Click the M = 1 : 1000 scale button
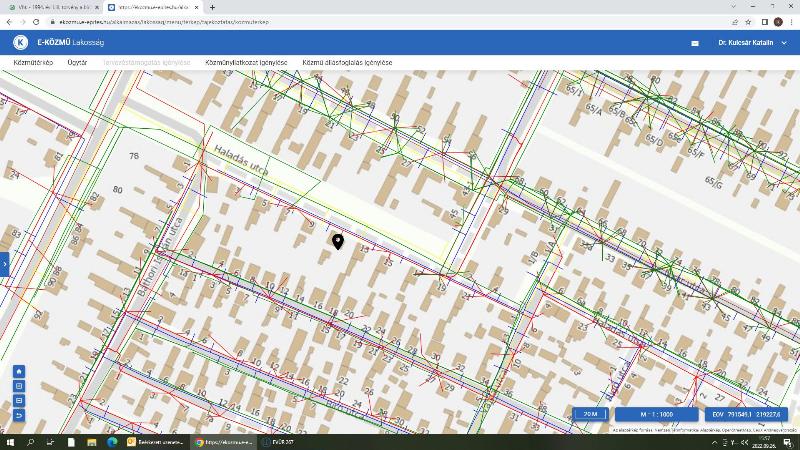Image resolution: width=800 pixels, height=450 pixels. pos(656,415)
